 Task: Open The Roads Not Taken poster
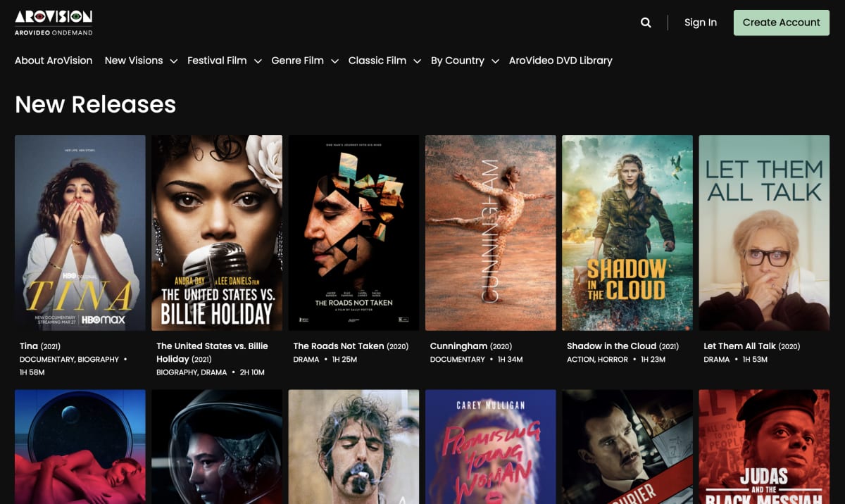[x=353, y=233]
